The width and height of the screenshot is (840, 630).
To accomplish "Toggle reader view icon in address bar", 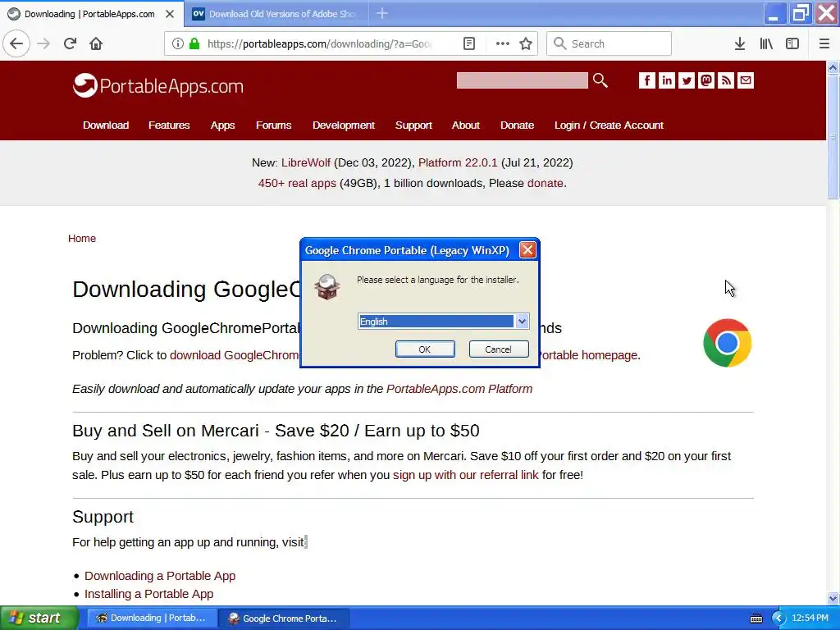I will [468, 43].
